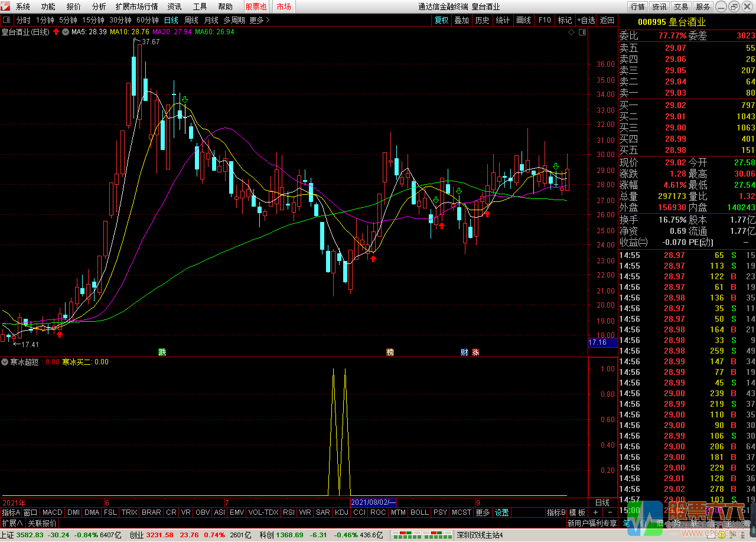This screenshot has width=756, height=542.
Task: Open the 资讯 menu in menu bar
Action: pos(175,7)
